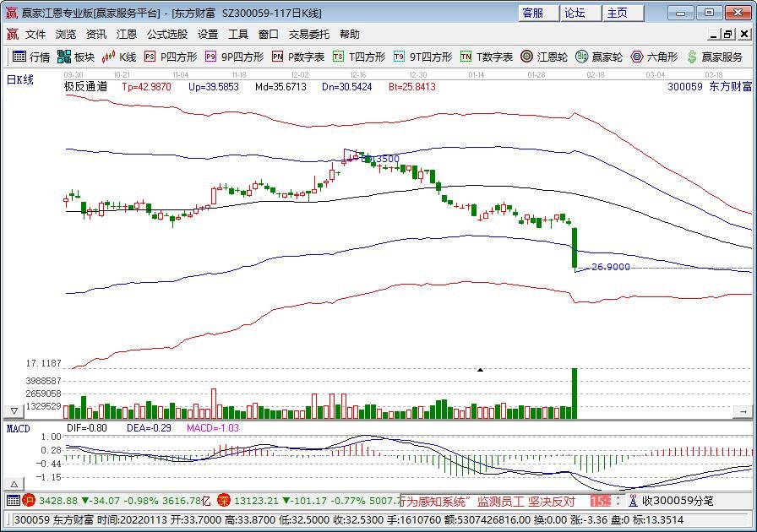Click the tall green volume bar
This screenshot has width=757, height=532.
[x=575, y=394]
